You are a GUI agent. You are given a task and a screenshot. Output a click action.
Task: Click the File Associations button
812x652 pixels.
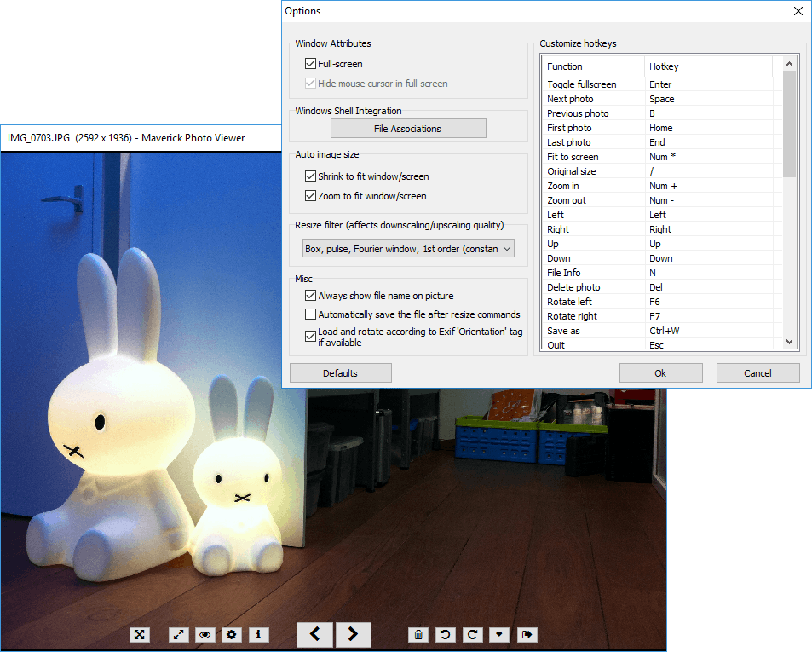408,129
